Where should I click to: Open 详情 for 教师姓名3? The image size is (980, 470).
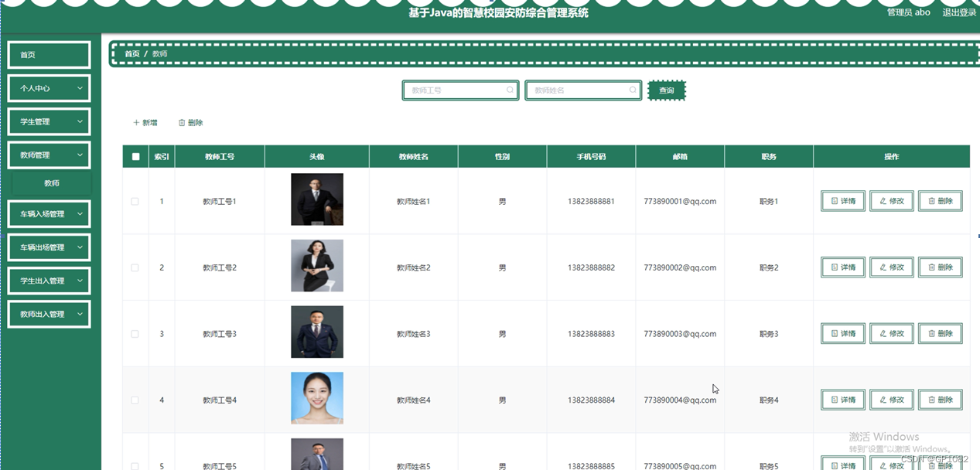(843, 334)
